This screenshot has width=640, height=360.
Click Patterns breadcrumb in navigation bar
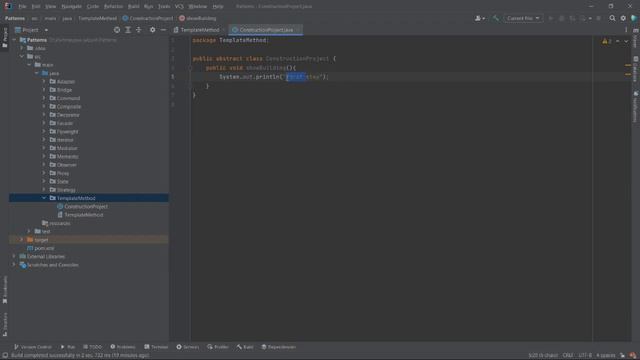(x=15, y=18)
